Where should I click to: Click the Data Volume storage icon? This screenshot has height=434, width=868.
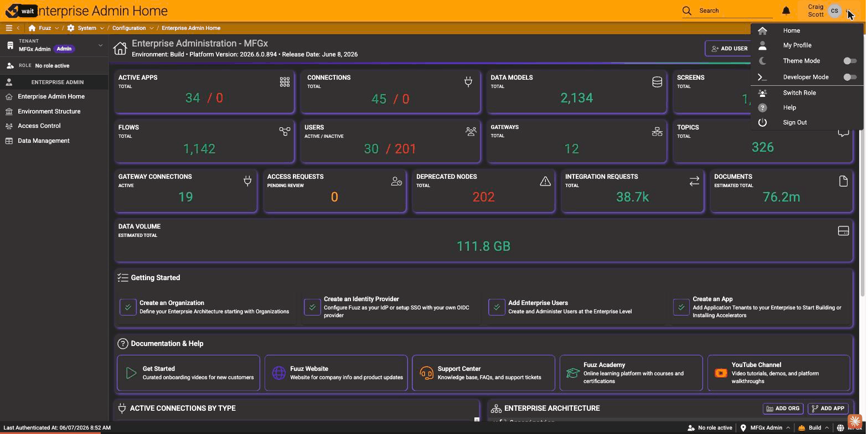(x=843, y=231)
